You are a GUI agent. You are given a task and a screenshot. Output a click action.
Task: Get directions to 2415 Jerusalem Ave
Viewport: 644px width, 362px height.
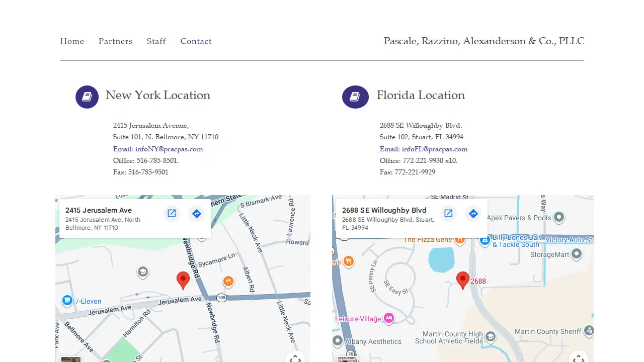pos(197,214)
